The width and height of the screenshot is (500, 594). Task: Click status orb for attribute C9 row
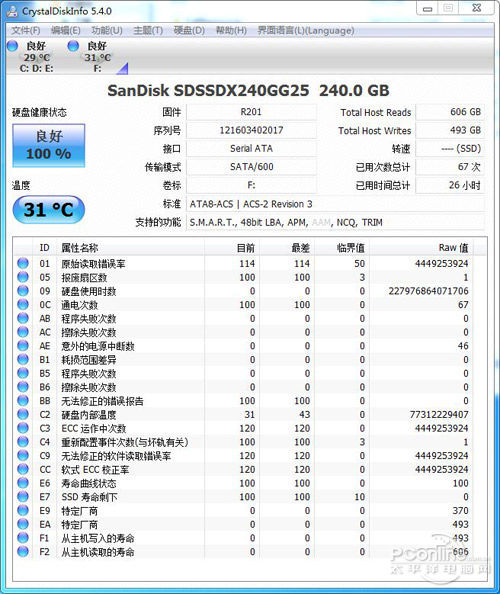pyautogui.click(x=23, y=455)
